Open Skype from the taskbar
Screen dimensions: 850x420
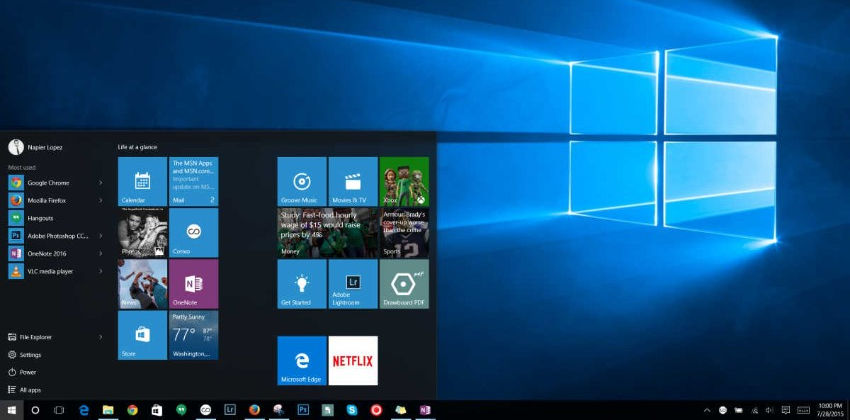[x=352, y=410]
